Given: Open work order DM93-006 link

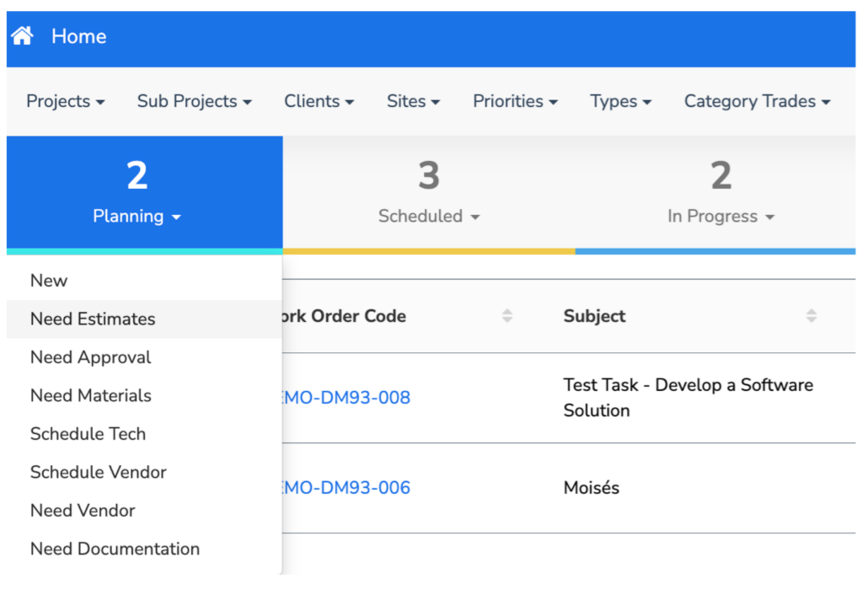Looking at the screenshot, I should pyautogui.click(x=346, y=488).
